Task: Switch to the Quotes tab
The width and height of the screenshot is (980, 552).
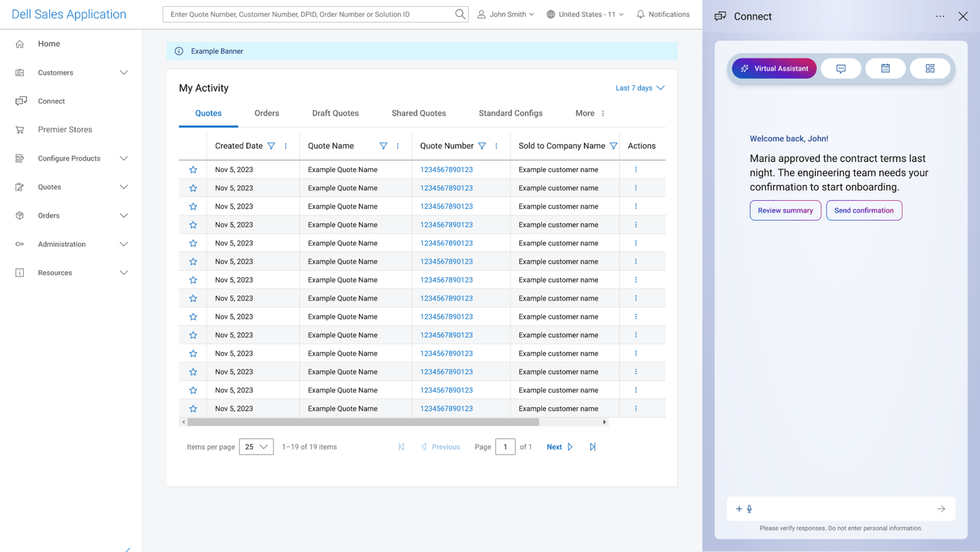Action: pos(208,114)
